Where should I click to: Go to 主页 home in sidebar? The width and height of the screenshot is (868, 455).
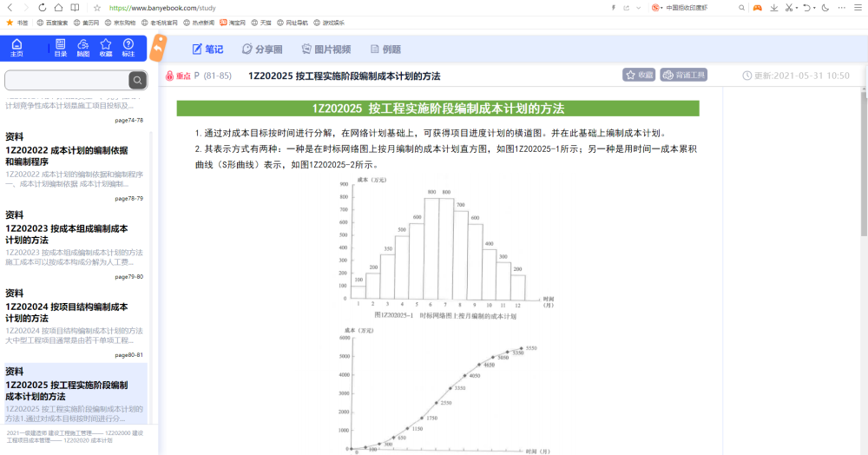pos(16,48)
